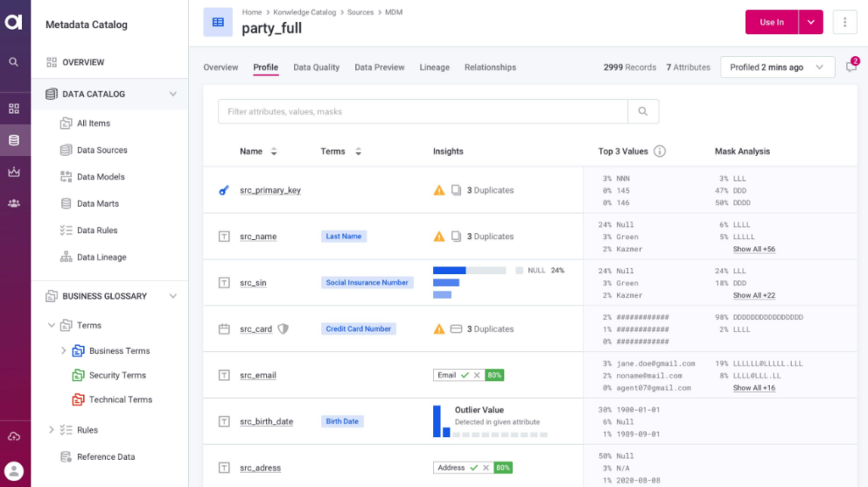Click the Top 3 Values info icon

click(x=659, y=151)
